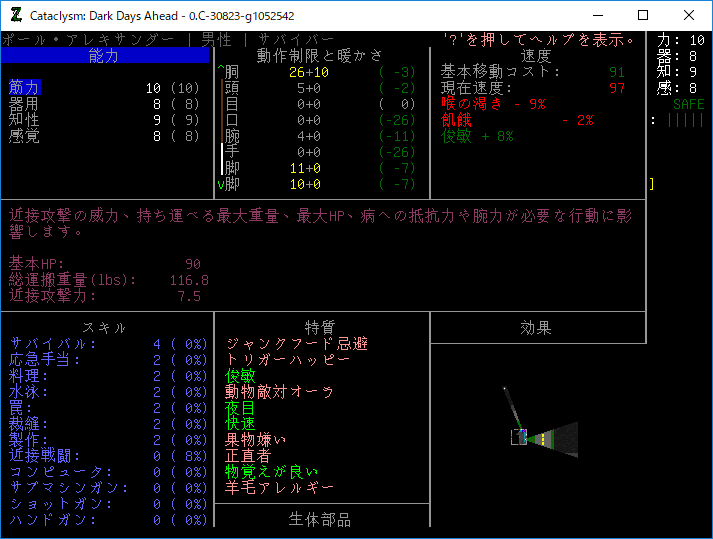Image resolution: width=713 pixels, height=539 pixels.
Task: Click the Cataclysm app icon in title bar
Action: [15, 15]
